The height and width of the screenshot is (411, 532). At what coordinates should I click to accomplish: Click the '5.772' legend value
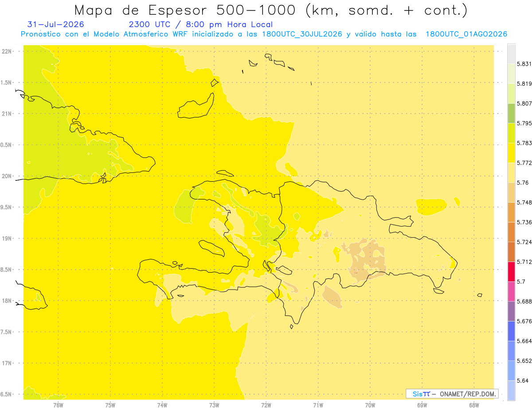pyautogui.click(x=524, y=163)
